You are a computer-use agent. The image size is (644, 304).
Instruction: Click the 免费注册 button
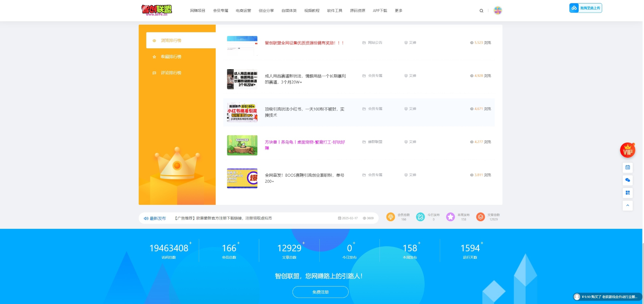pyautogui.click(x=320, y=292)
